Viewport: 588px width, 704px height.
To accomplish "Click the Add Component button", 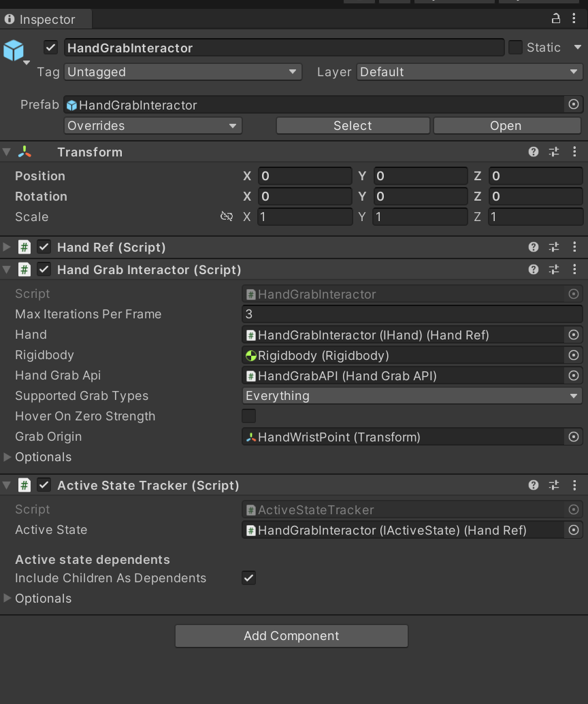I will tap(291, 636).
